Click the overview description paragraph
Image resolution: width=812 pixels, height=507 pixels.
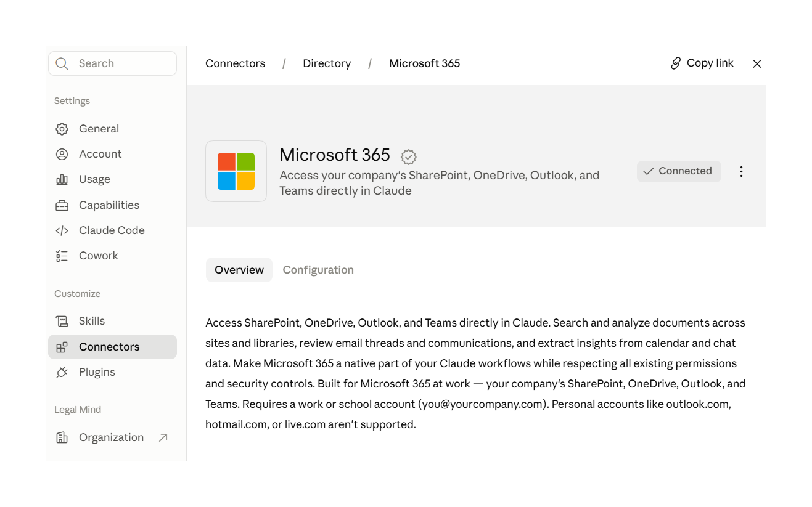coord(475,373)
